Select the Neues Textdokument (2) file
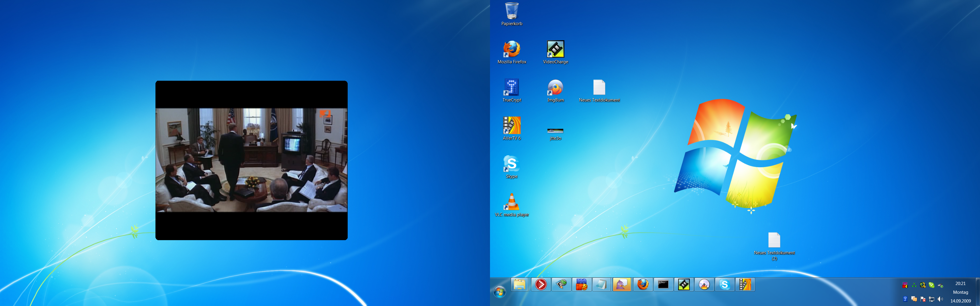 (x=774, y=240)
